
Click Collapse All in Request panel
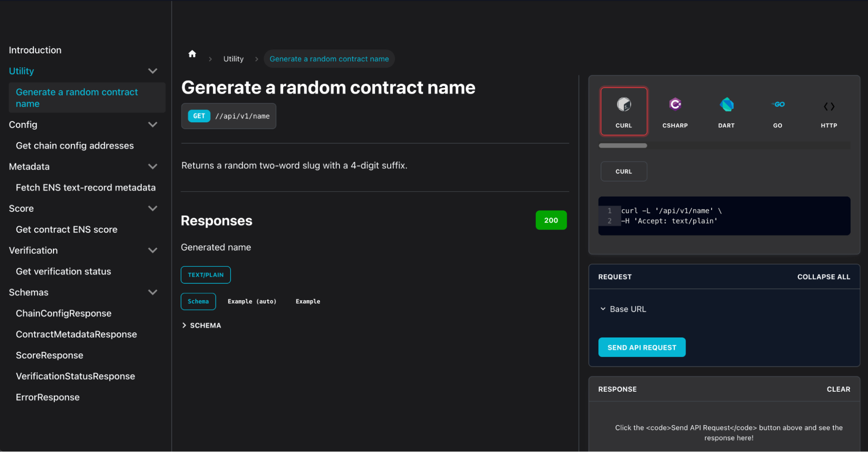click(823, 277)
